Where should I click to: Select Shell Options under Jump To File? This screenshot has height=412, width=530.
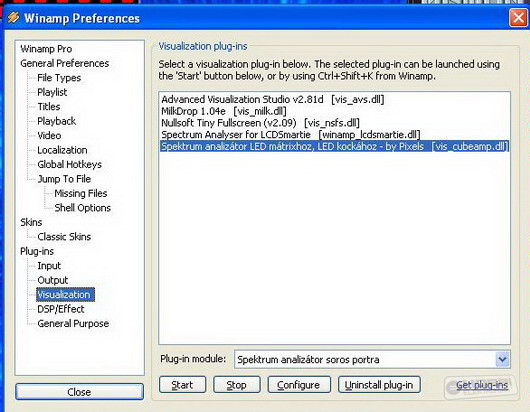(82, 208)
